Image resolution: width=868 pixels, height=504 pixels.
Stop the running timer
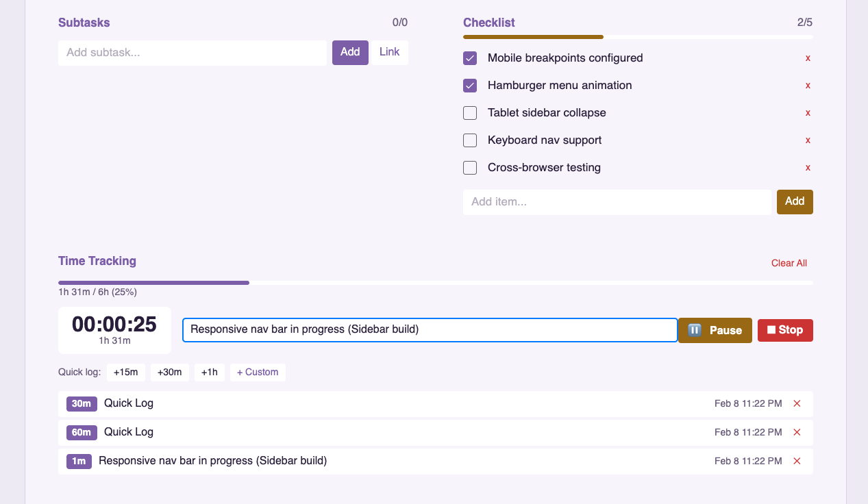785,330
